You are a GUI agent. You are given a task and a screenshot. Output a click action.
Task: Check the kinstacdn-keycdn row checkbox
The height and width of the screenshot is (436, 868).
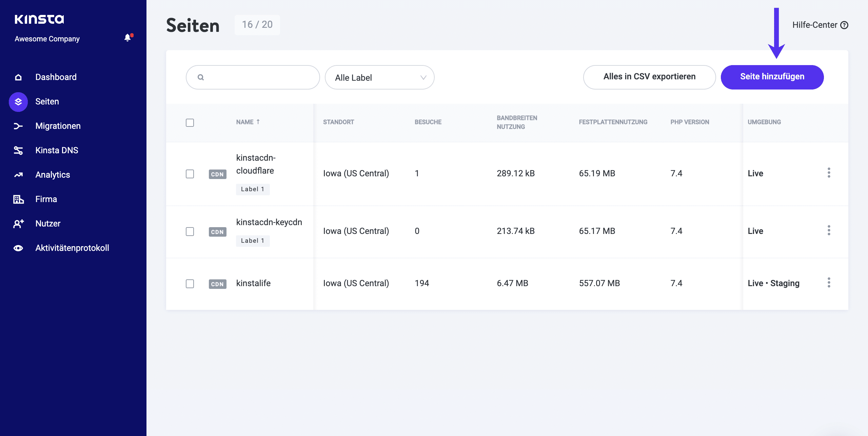pos(190,232)
